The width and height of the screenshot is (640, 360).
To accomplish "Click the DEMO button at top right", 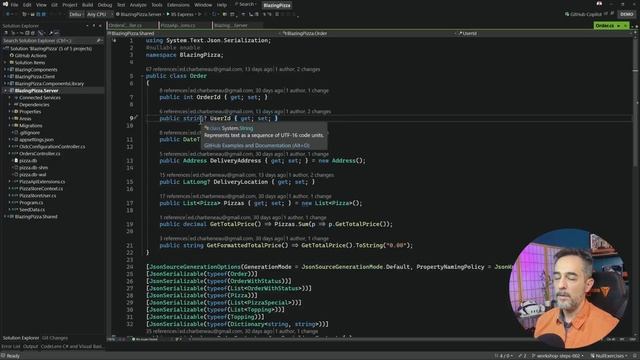I will pos(627,14).
